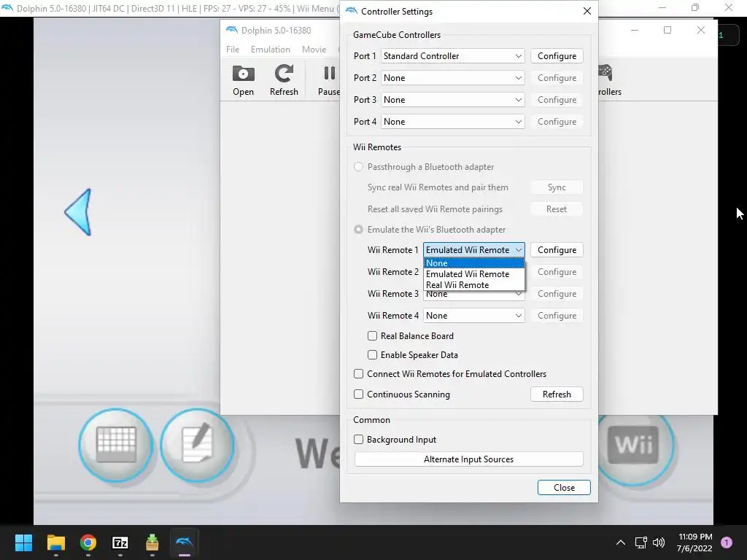This screenshot has width=747, height=560.
Task: Enable the Real Balance Board checkbox
Action: point(373,335)
